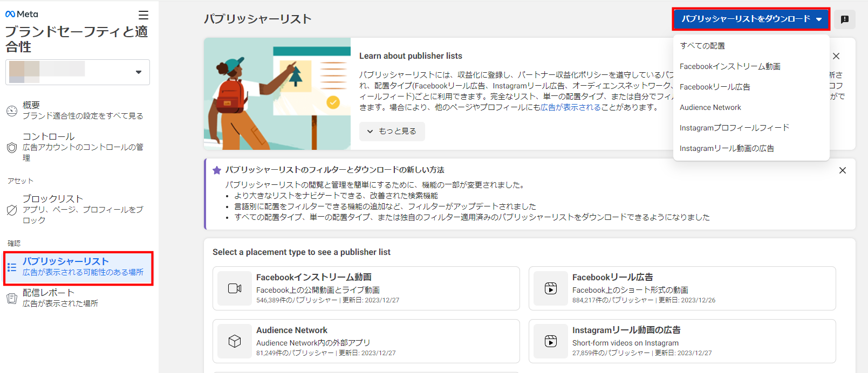Click the 広告が表示される link
Image resolution: width=868 pixels, height=373 pixels.
[570, 107]
